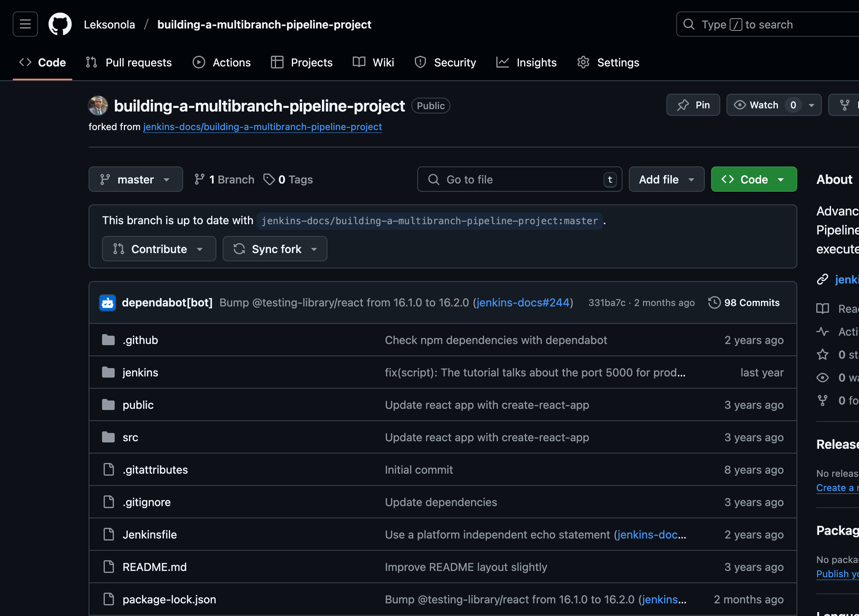Click the tag icon beside 0 Tags
This screenshot has width=859, height=616.
pyautogui.click(x=269, y=180)
